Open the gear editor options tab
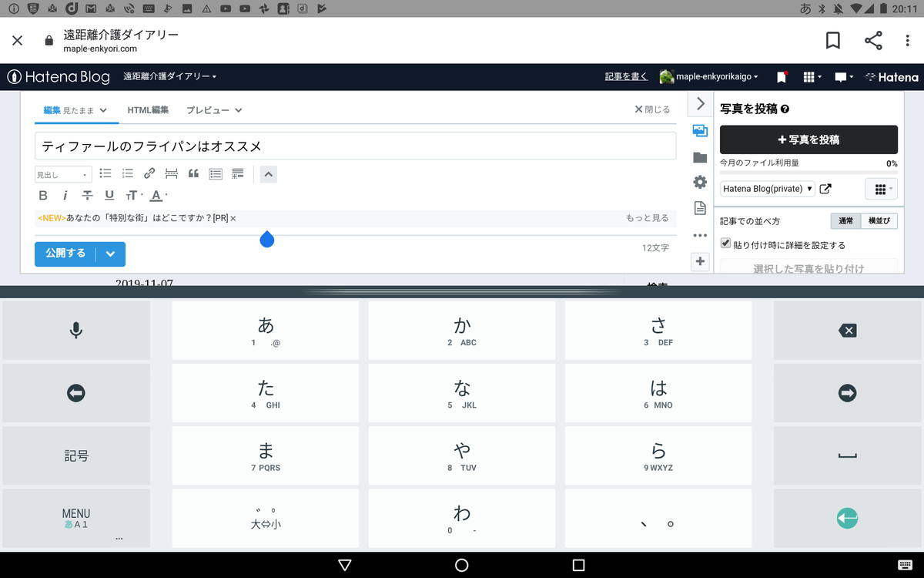The image size is (924, 578). tap(700, 182)
